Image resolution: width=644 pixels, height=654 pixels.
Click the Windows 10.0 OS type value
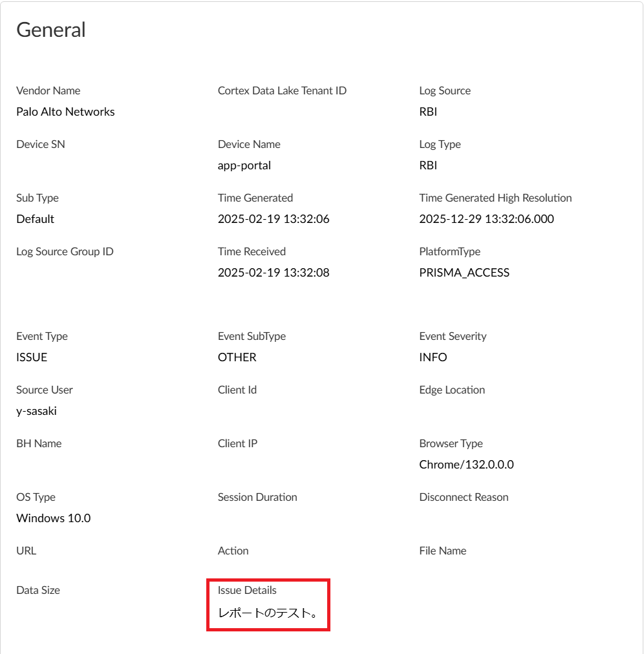pos(54,518)
